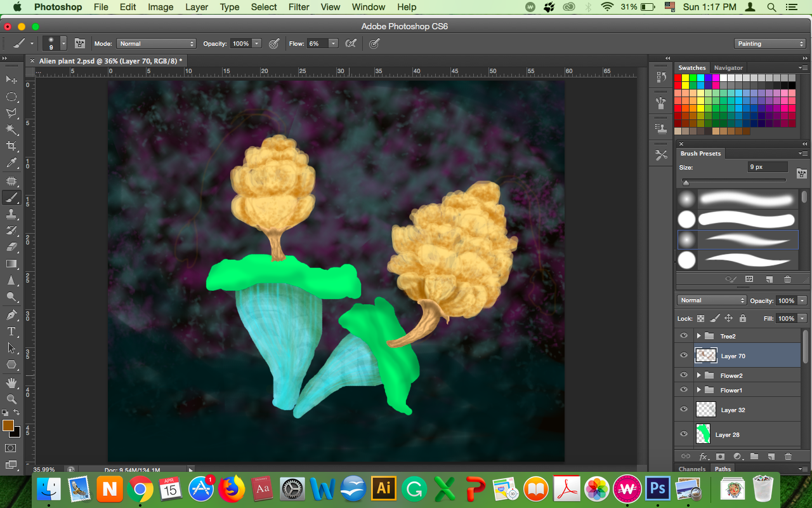This screenshot has width=812, height=508.
Task: Toggle visibility of the Tree2 group
Action: pyautogui.click(x=684, y=336)
